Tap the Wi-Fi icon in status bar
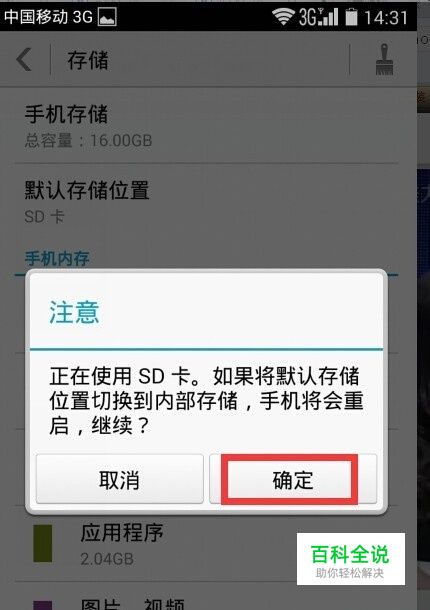This screenshot has width=430, height=610. point(283,17)
